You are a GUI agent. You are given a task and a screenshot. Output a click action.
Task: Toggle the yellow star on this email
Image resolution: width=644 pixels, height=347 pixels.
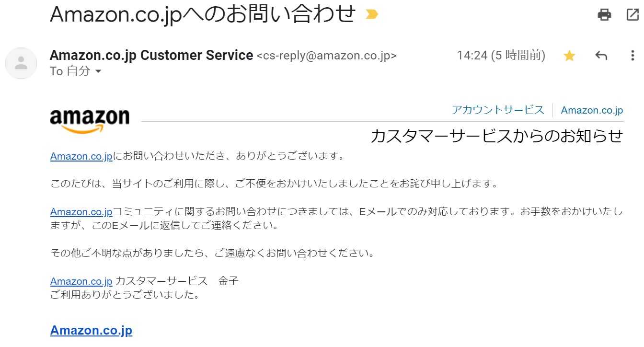(x=569, y=56)
